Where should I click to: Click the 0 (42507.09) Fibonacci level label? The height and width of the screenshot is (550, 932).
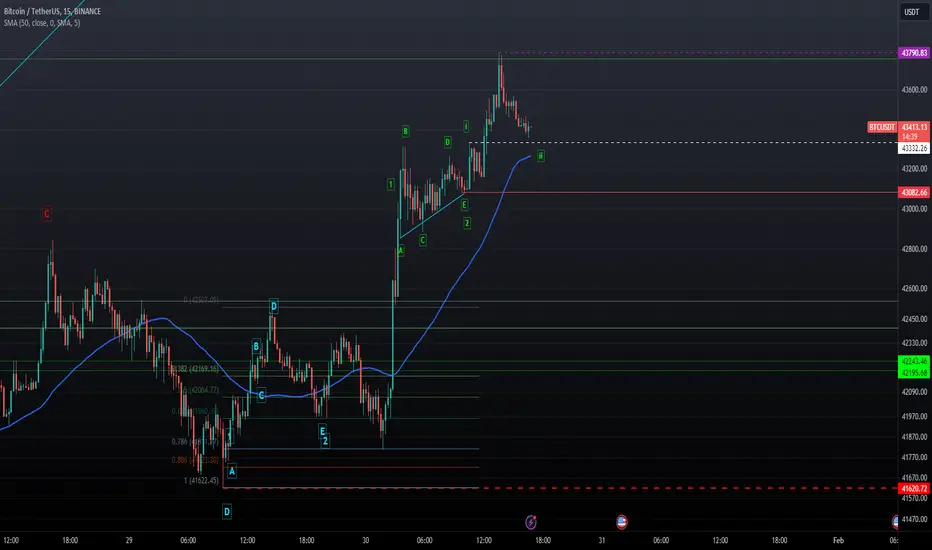coord(201,300)
